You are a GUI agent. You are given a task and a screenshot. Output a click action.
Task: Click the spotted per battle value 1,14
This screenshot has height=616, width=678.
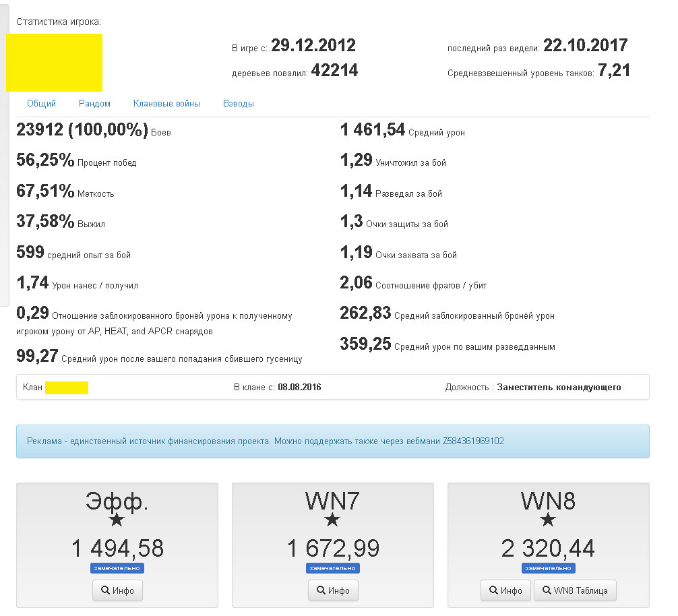pyautogui.click(x=356, y=191)
